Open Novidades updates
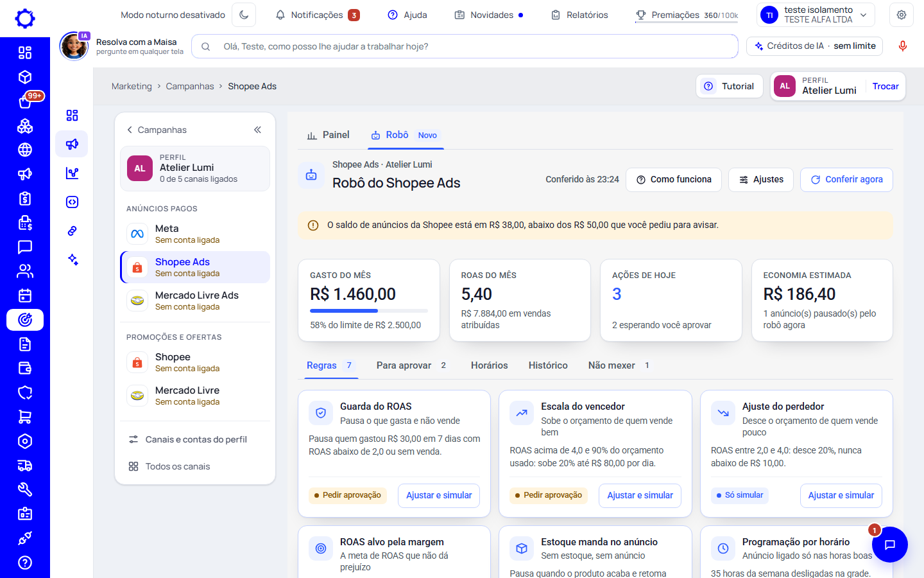 [489, 15]
